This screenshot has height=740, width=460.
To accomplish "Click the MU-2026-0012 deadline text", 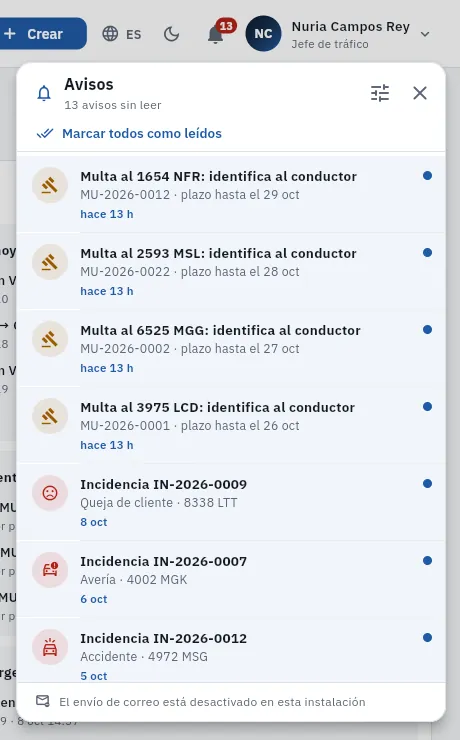I will (x=190, y=194).
